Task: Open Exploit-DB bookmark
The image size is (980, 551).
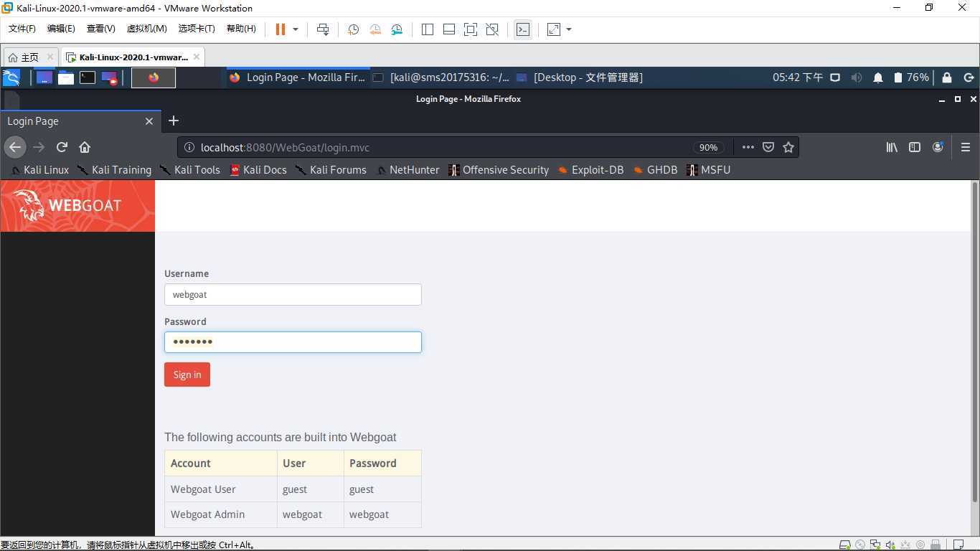Action: 591,170
